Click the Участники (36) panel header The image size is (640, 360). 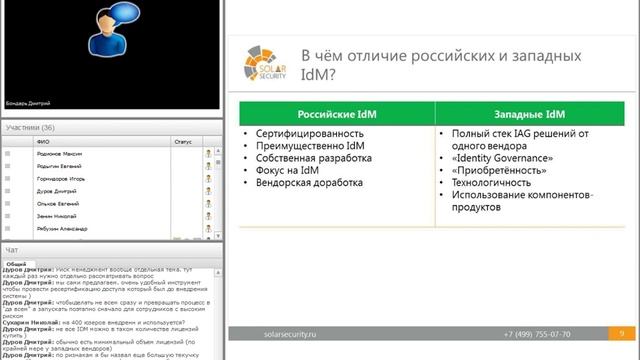pyautogui.click(x=112, y=128)
